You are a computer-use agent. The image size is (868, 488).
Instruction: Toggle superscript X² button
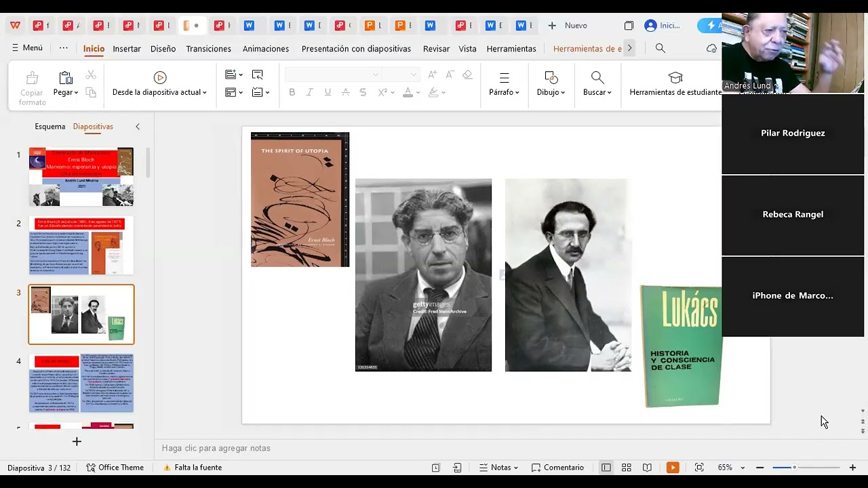[382, 92]
